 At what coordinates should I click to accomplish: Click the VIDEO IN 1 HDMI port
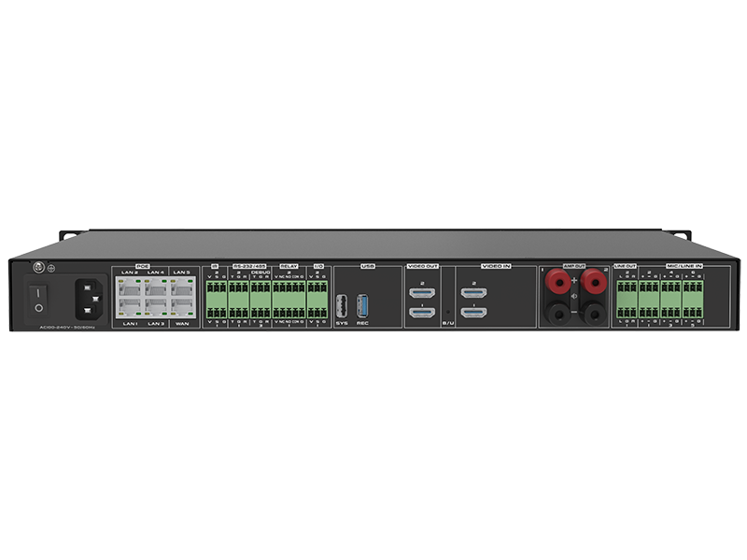tap(473, 312)
